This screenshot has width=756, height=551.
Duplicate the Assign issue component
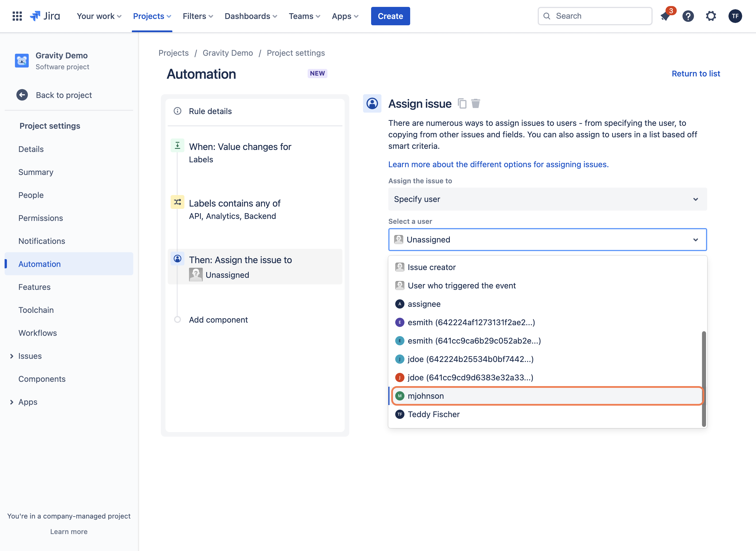(462, 104)
